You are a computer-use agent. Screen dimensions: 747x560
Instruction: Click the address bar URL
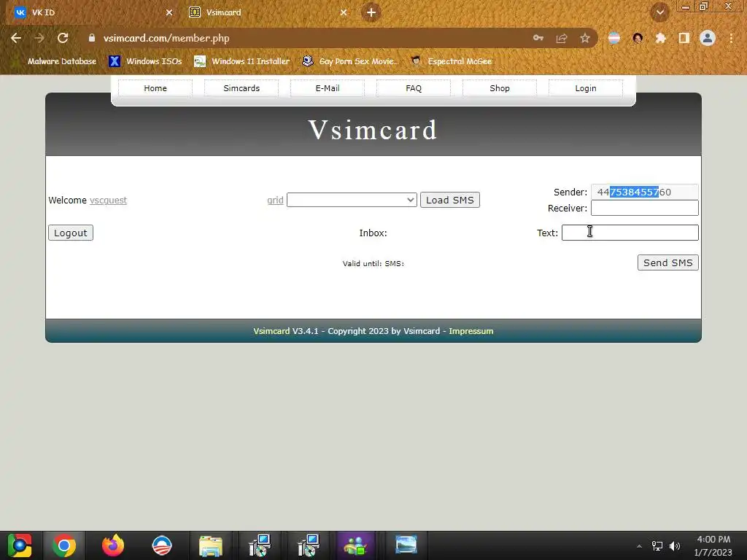166,38
